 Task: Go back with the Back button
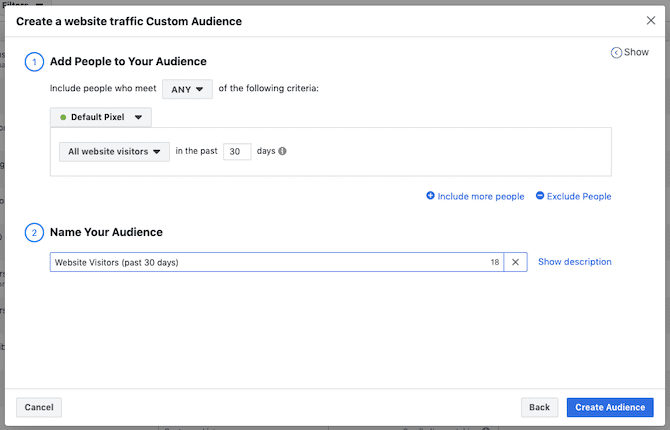539,407
